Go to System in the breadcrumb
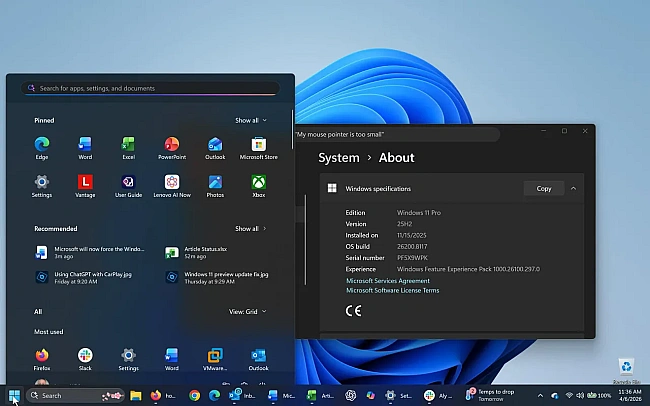 click(338, 157)
